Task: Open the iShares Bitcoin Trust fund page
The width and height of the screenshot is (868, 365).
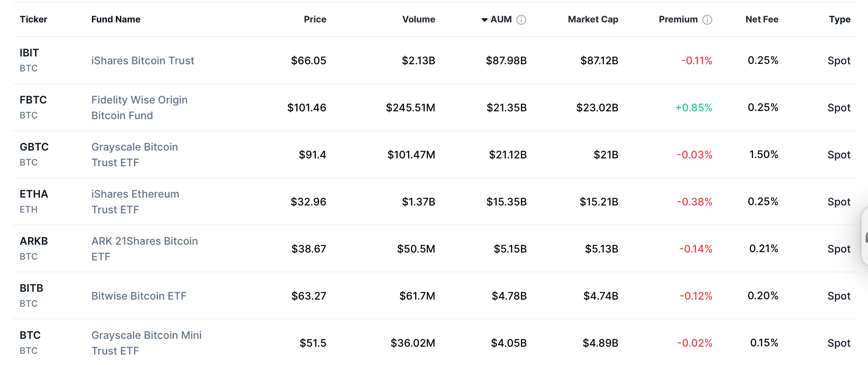Action: tap(143, 60)
